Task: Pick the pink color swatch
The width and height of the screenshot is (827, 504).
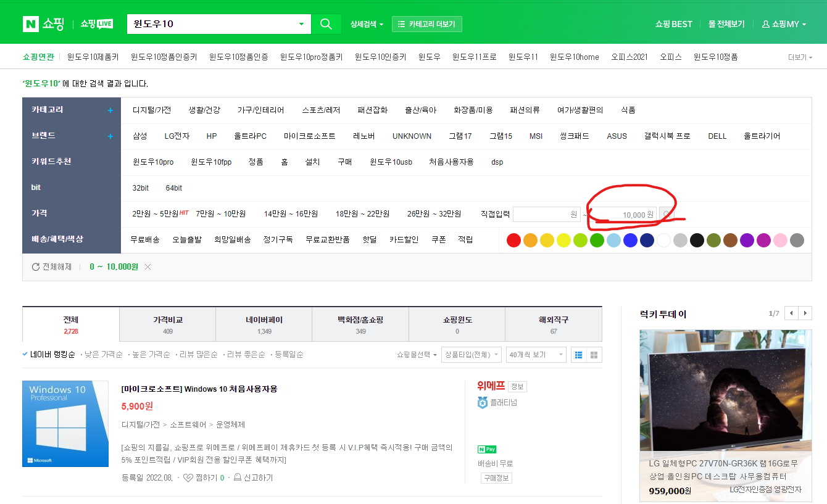Action: 780,241
